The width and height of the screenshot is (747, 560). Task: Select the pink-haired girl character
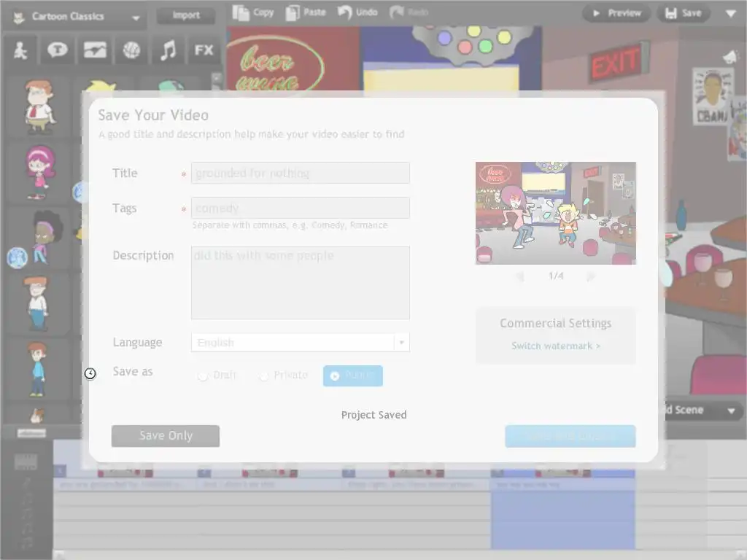coord(39,172)
